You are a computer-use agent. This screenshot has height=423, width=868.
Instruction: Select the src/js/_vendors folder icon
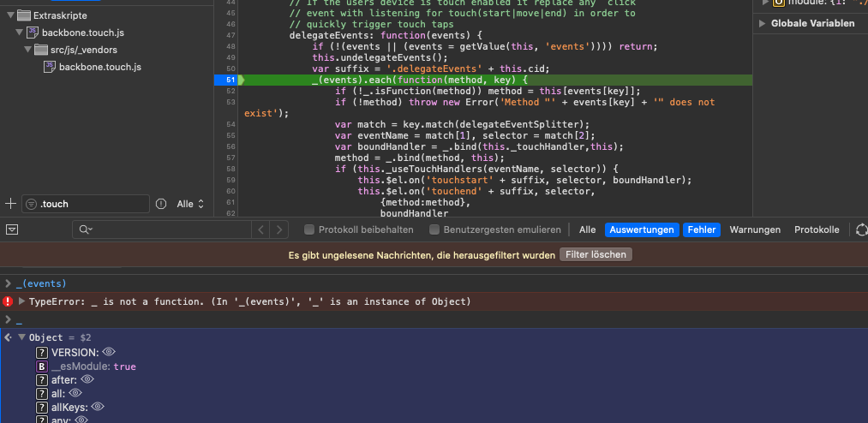[40, 50]
